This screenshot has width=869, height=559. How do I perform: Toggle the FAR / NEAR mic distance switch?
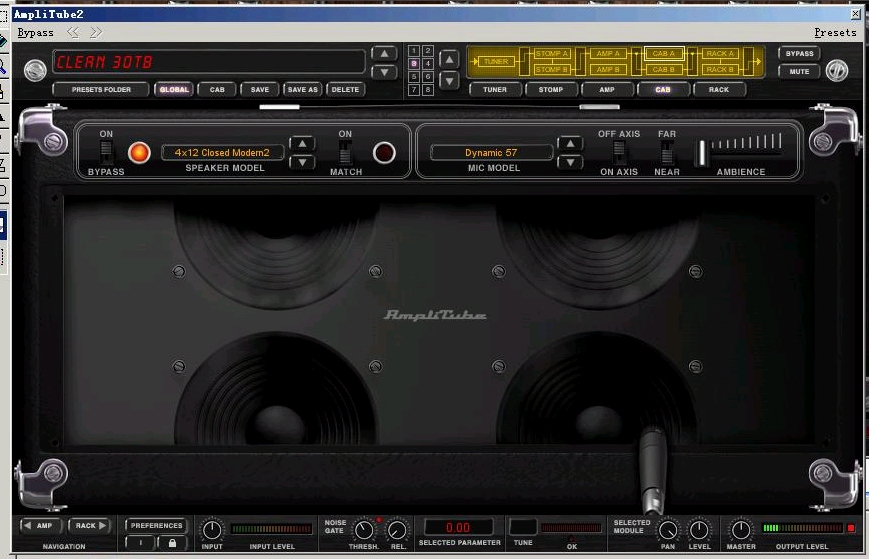tap(667, 152)
